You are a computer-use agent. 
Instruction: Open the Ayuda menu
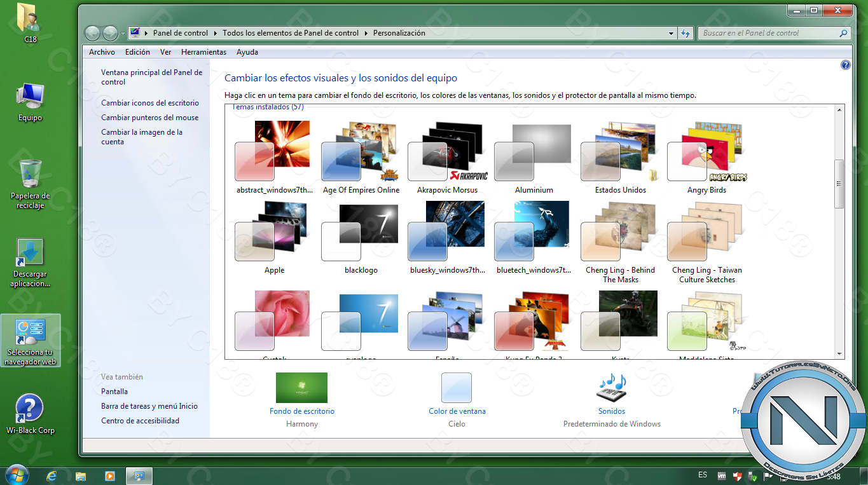pyautogui.click(x=247, y=52)
